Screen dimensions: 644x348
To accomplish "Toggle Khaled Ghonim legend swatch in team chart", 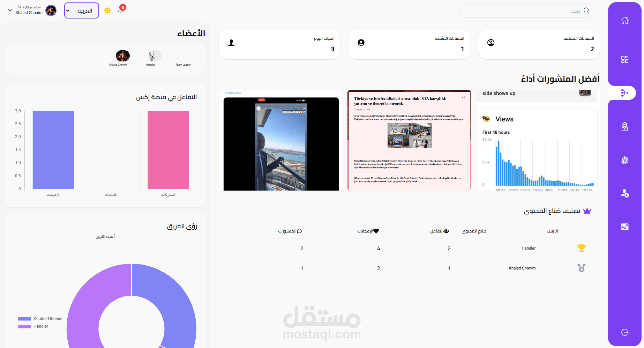I will [x=24, y=319].
